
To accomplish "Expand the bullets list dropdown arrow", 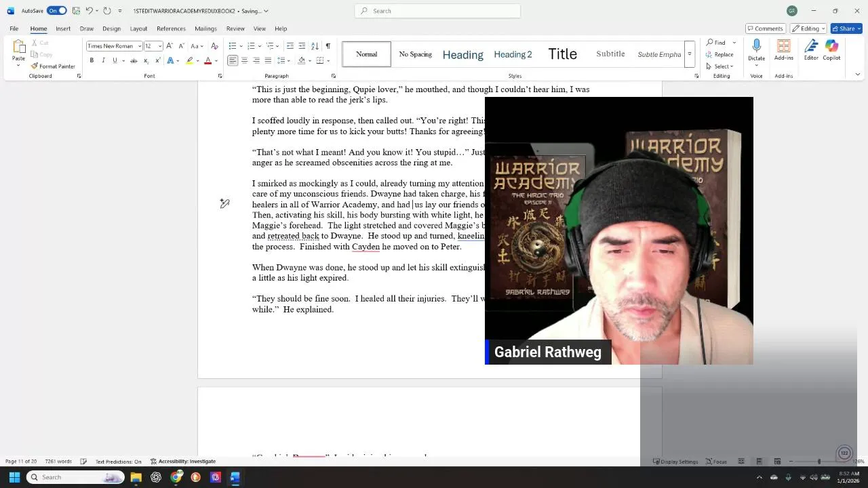I will point(241,46).
